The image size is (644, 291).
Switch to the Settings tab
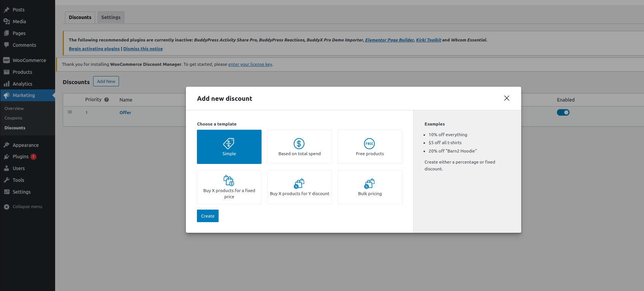coord(111,17)
